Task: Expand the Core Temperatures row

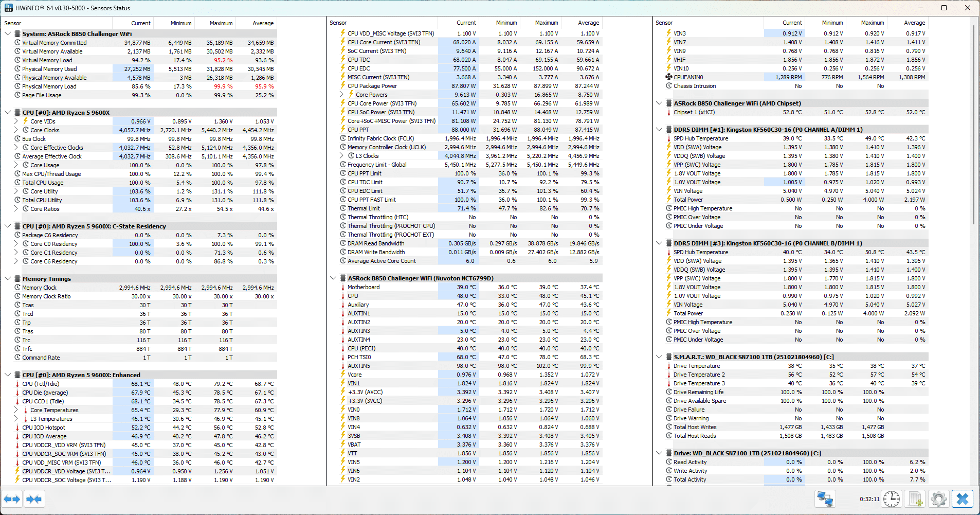Action: (16, 410)
